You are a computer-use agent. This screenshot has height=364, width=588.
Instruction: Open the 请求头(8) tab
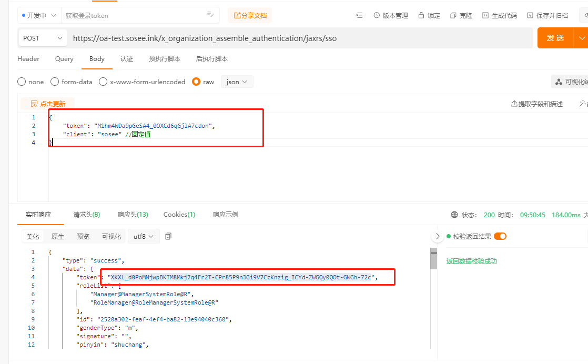pyautogui.click(x=87, y=215)
